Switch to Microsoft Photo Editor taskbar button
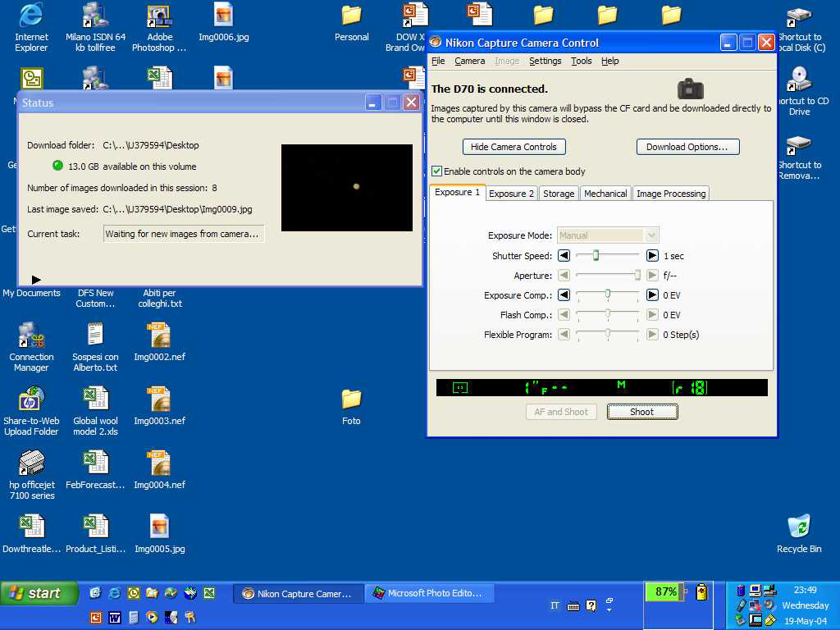 (x=430, y=594)
